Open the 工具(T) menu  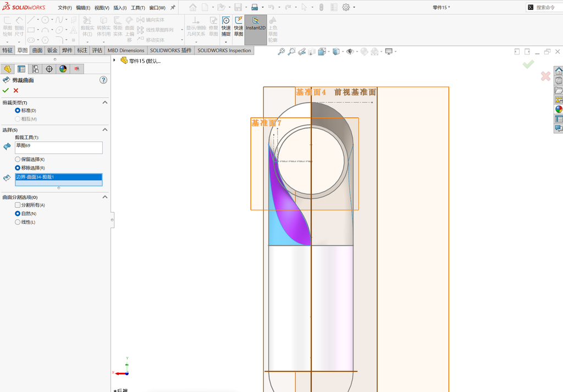[138, 8]
